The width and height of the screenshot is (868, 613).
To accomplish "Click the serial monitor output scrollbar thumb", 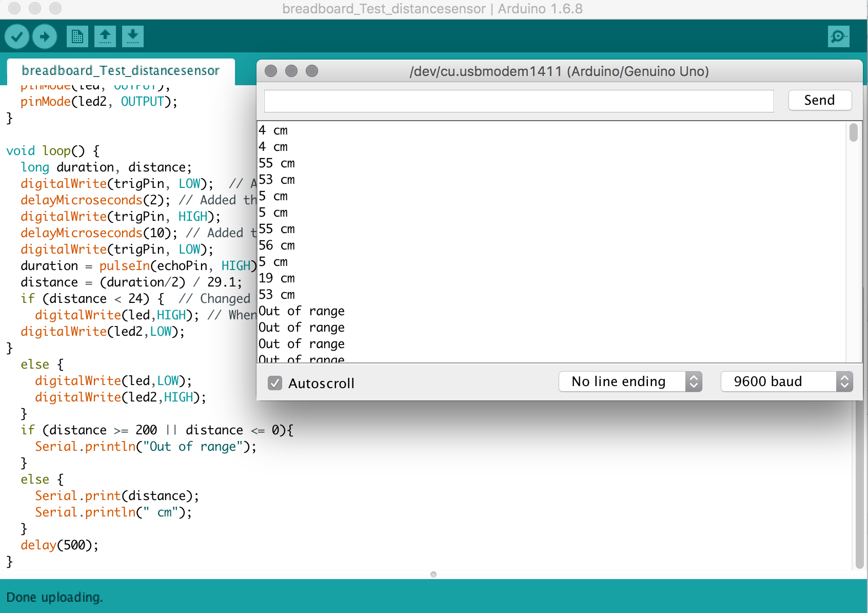I will coord(854,132).
